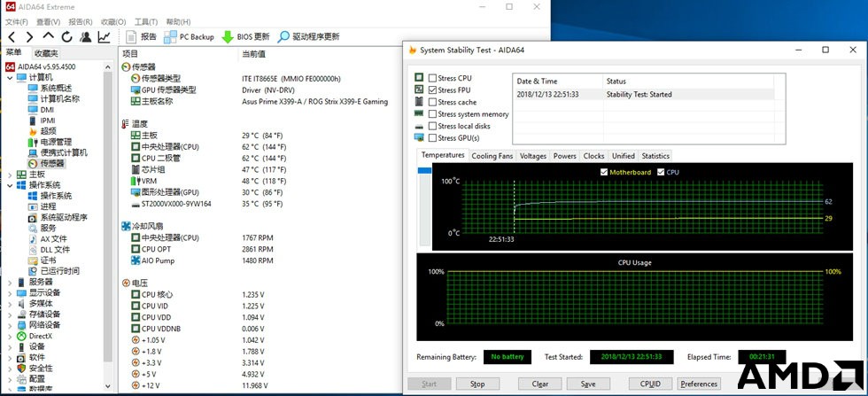
Task: Open the 报告(R) menu
Action: click(81, 22)
